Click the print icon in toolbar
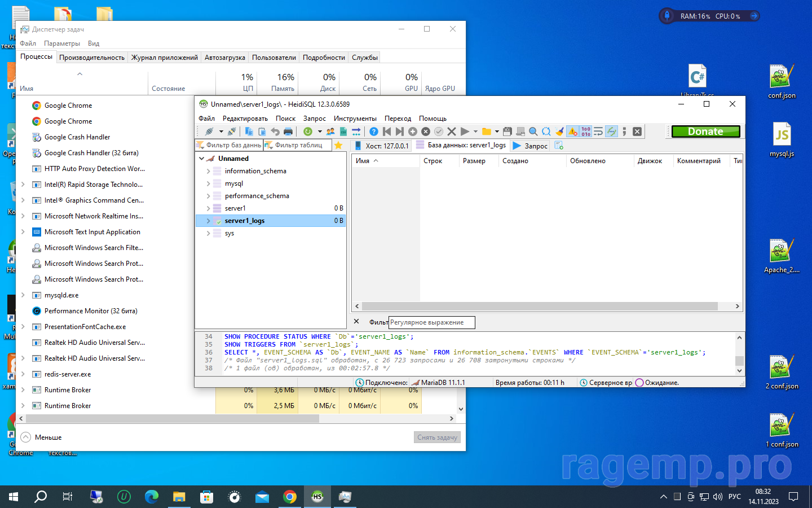 (288, 132)
